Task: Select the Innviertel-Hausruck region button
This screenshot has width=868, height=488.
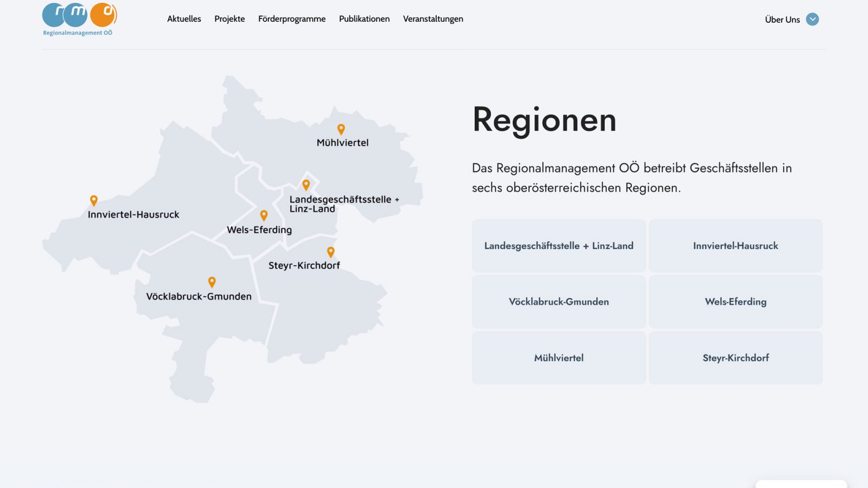Action: click(736, 246)
